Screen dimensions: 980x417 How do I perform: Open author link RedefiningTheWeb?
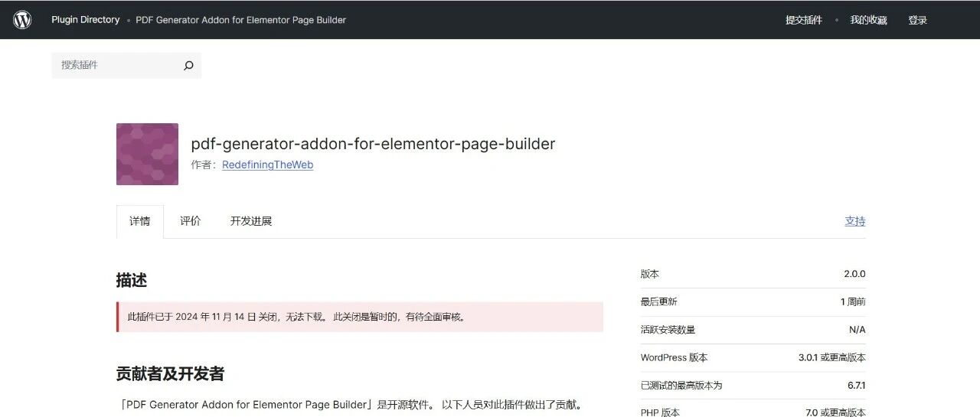(267, 165)
